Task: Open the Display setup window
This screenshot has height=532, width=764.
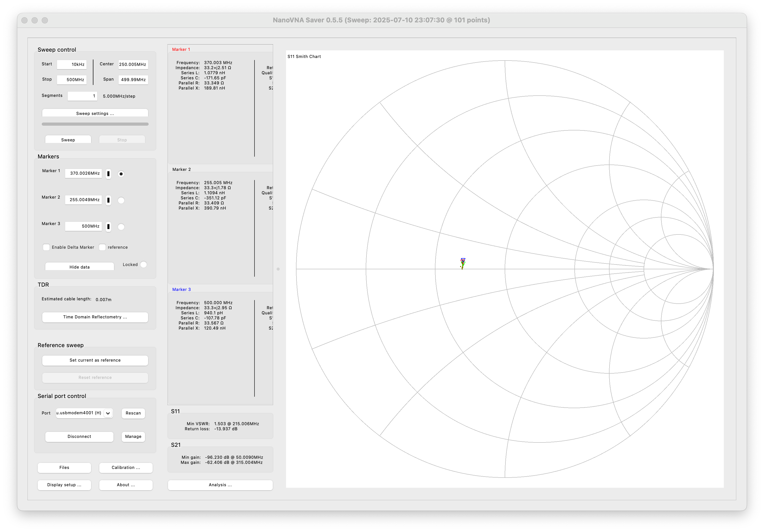Action: [64, 485]
